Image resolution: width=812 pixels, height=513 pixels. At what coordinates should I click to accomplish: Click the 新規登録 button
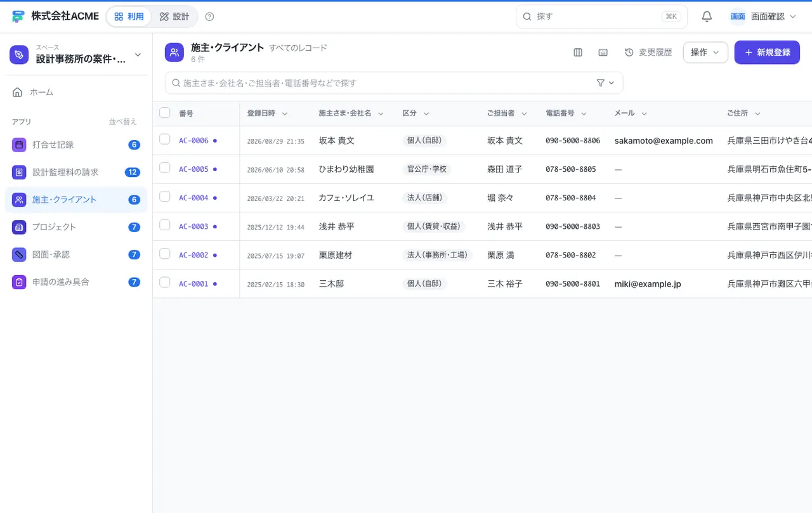[767, 53]
